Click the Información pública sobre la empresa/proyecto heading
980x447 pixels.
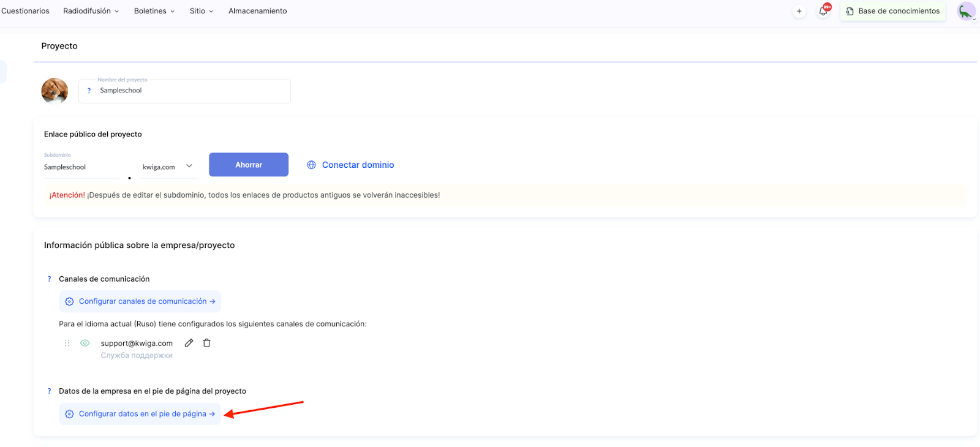(x=140, y=245)
